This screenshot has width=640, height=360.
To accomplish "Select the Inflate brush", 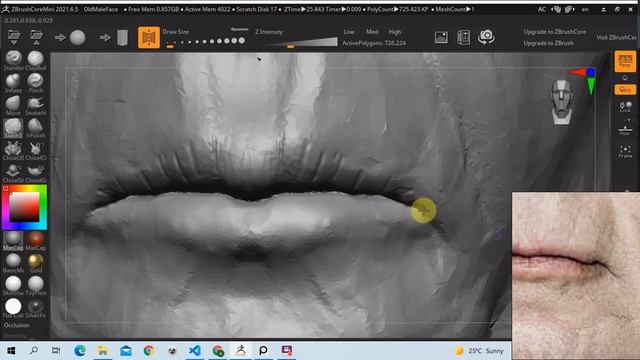I will pyautogui.click(x=13, y=83).
